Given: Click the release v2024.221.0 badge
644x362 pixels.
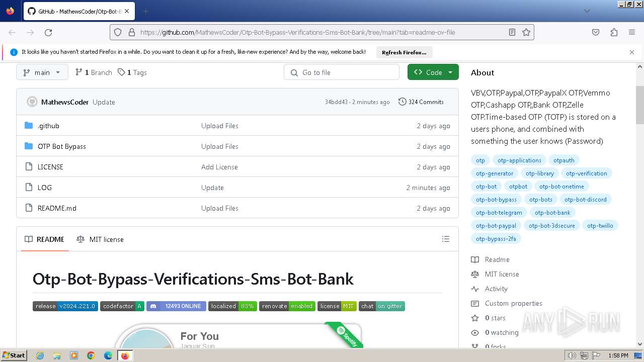Looking at the screenshot, I should coord(65,306).
